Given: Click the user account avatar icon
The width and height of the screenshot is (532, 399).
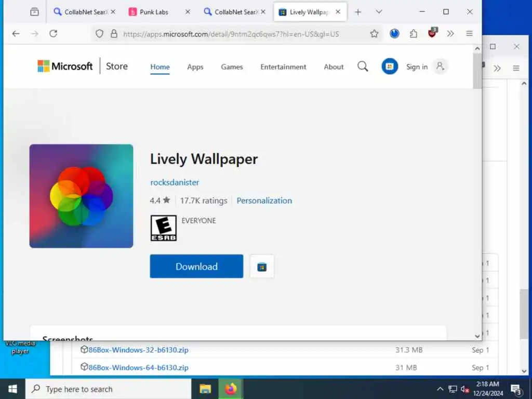Looking at the screenshot, I should coord(440,66).
